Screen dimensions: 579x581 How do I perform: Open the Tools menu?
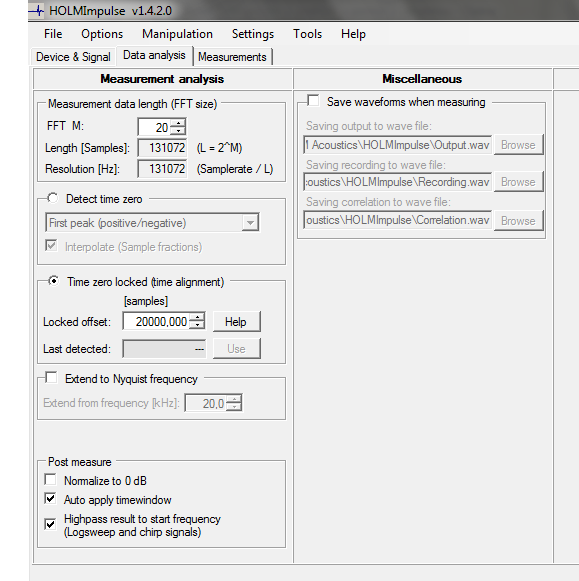coord(307,34)
